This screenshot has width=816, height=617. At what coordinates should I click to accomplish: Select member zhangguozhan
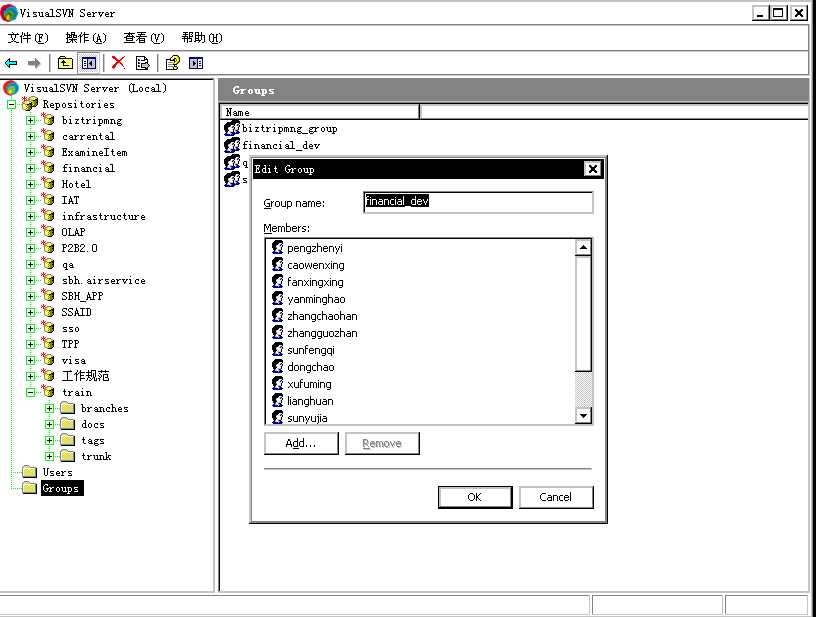pyautogui.click(x=322, y=333)
